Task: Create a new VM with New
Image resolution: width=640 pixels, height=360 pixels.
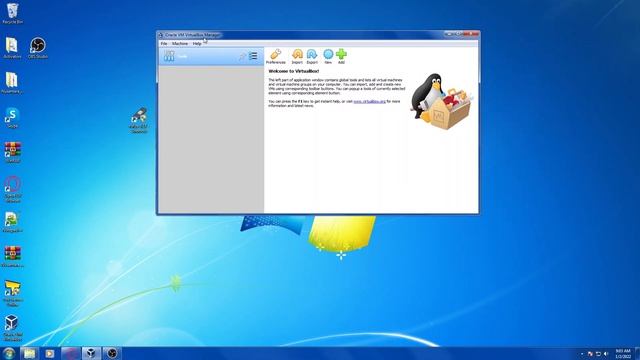Action: [328, 56]
